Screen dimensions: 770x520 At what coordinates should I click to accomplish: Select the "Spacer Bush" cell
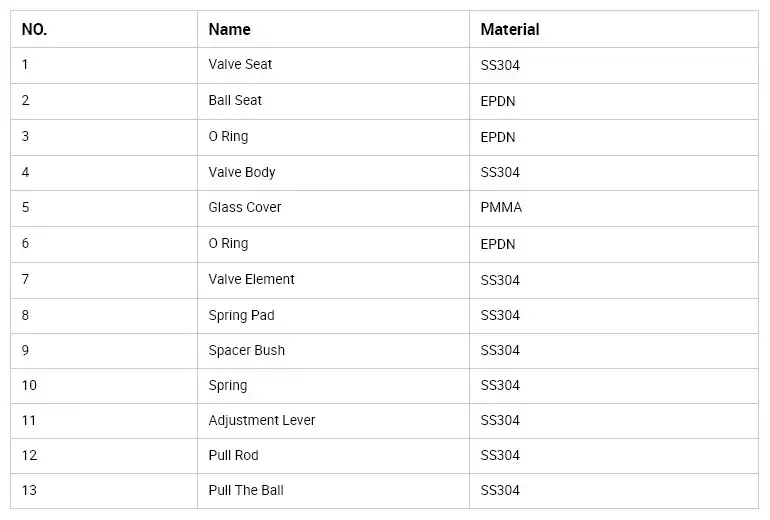[x=246, y=351]
